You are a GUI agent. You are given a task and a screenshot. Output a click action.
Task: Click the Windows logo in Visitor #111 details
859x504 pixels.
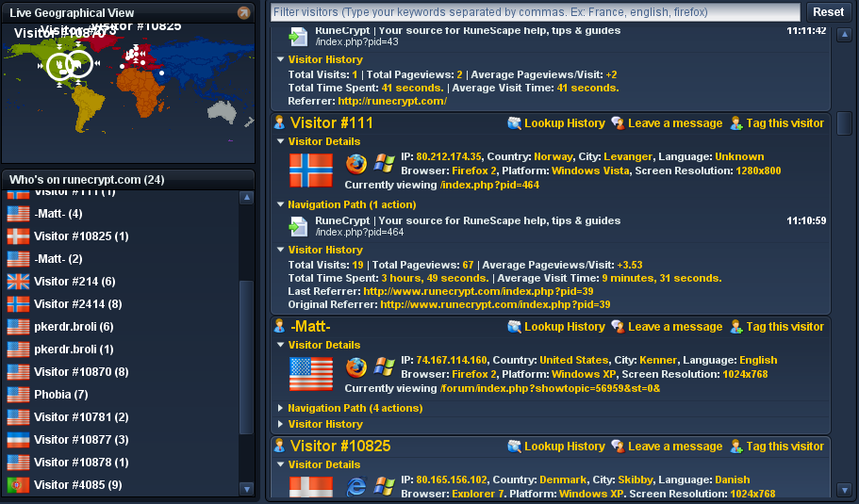click(x=385, y=164)
